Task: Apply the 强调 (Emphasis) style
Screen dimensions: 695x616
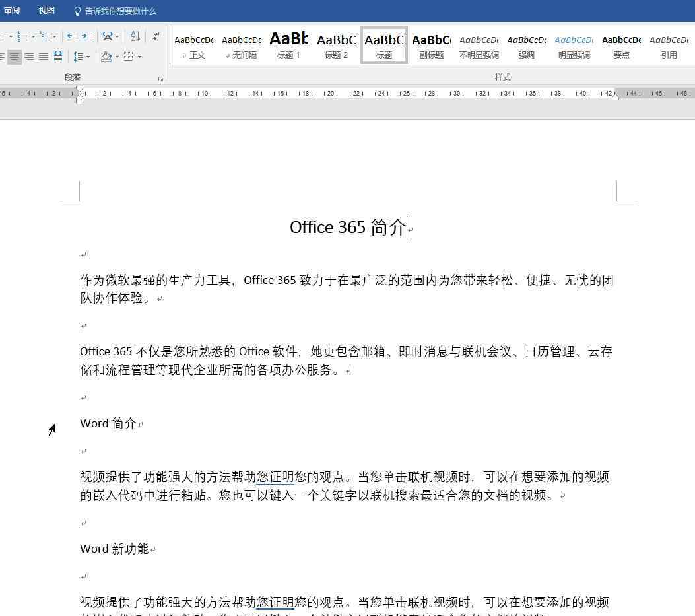Action: pos(527,46)
